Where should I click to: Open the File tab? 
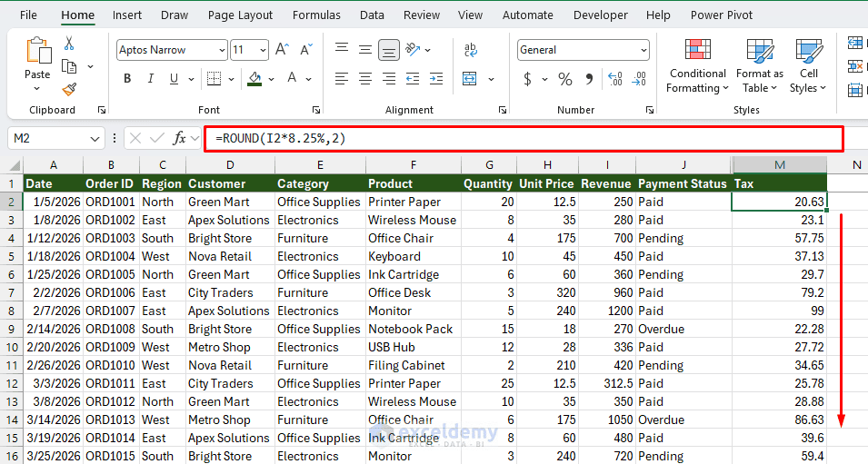[x=28, y=15]
